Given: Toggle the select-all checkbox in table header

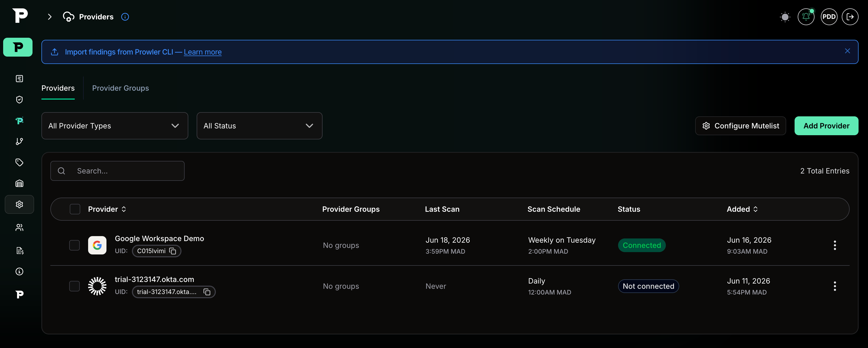Looking at the screenshot, I should (75, 209).
